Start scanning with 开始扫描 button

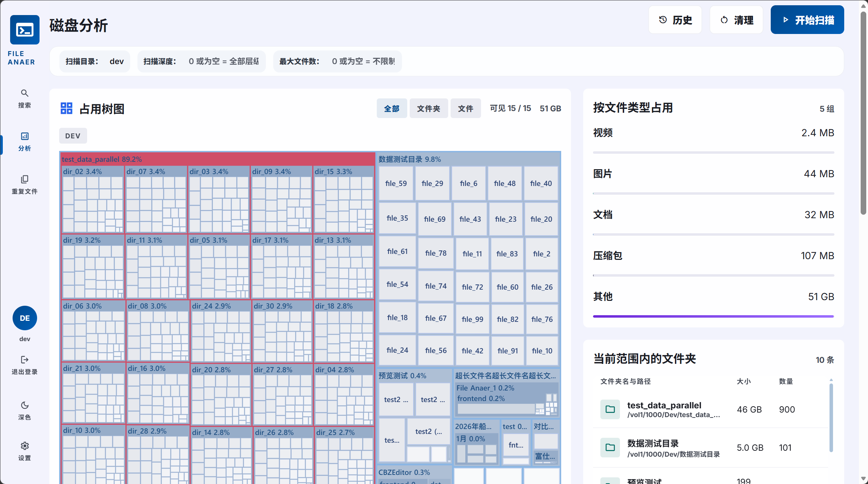(807, 20)
